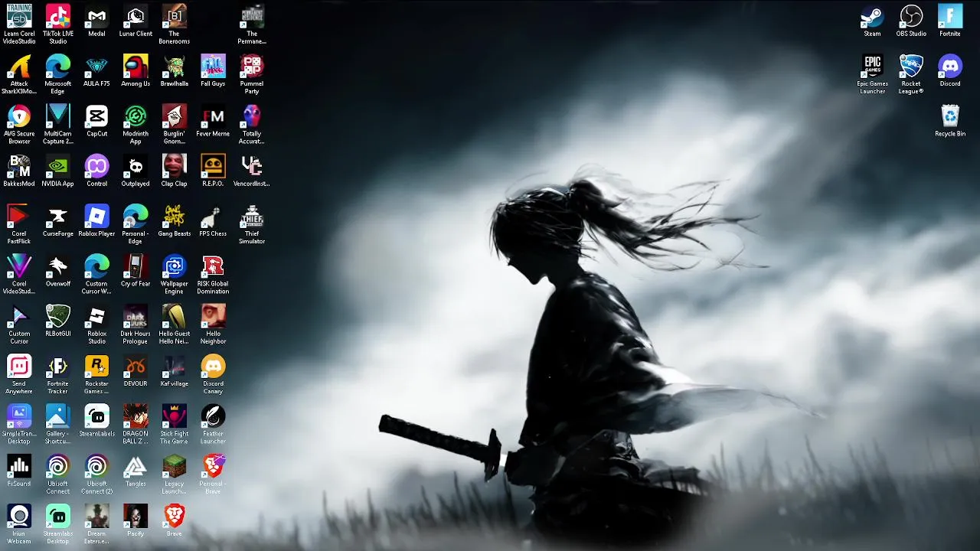The image size is (980, 551).
Task: Click the Fever Meme icon
Action: pos(213,121)
